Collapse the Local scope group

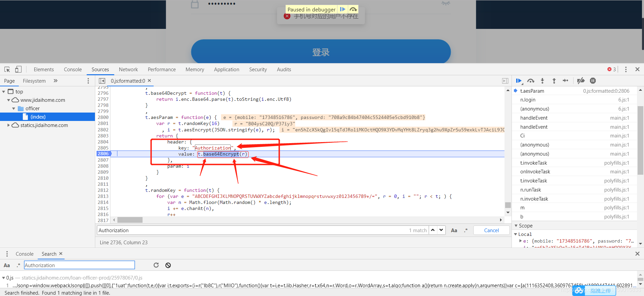click(516, 234)
